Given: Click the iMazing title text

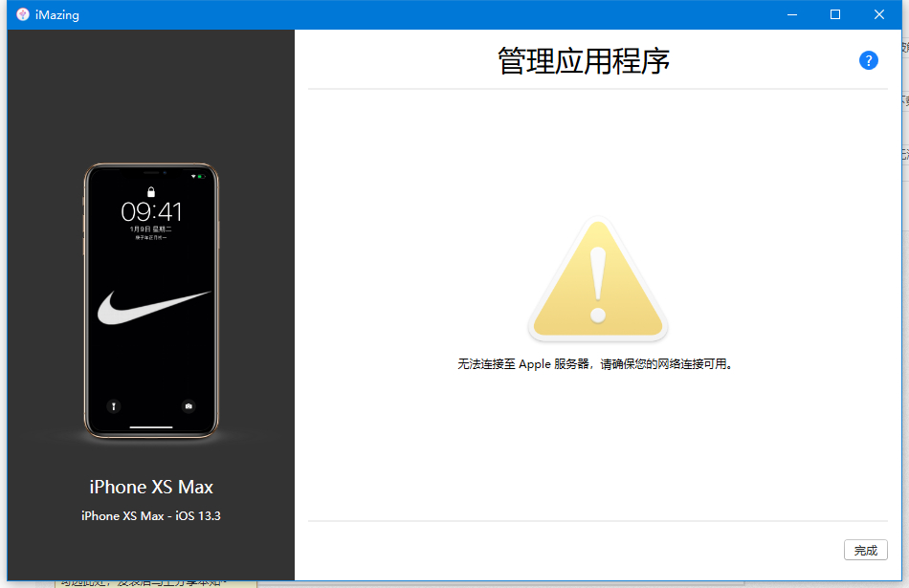Looking at the screenshot, I should (x=56, y=15).
